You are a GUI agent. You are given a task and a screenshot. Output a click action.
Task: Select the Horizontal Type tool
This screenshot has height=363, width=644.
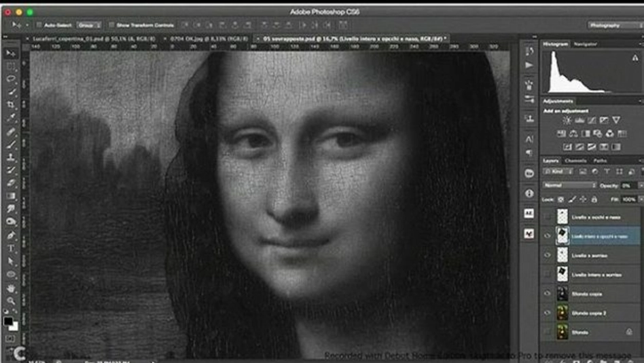(x=11, y=248)
